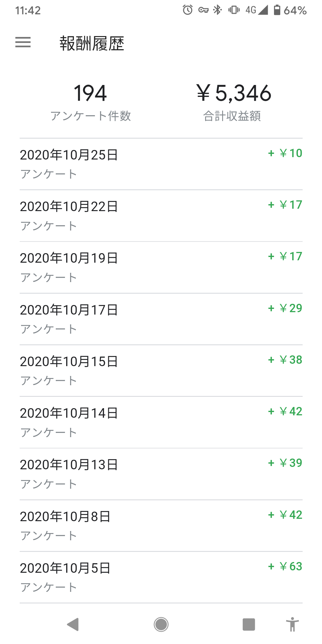Screen dimensions: 322x644
Task: Tap the + ¥63 reward amount
Action: click(285, 566)
